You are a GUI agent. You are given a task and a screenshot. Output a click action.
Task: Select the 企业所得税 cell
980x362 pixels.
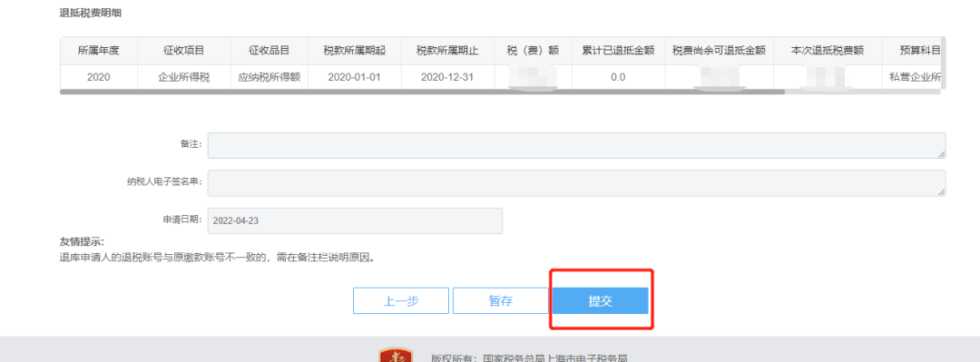(x=183, y=77)
